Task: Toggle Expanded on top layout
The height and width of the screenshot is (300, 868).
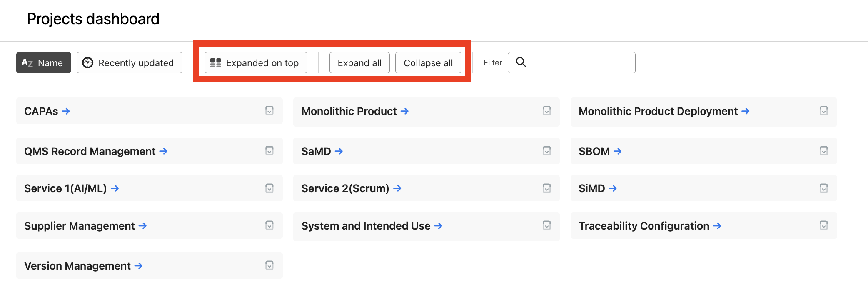Action: coord(256,63)
